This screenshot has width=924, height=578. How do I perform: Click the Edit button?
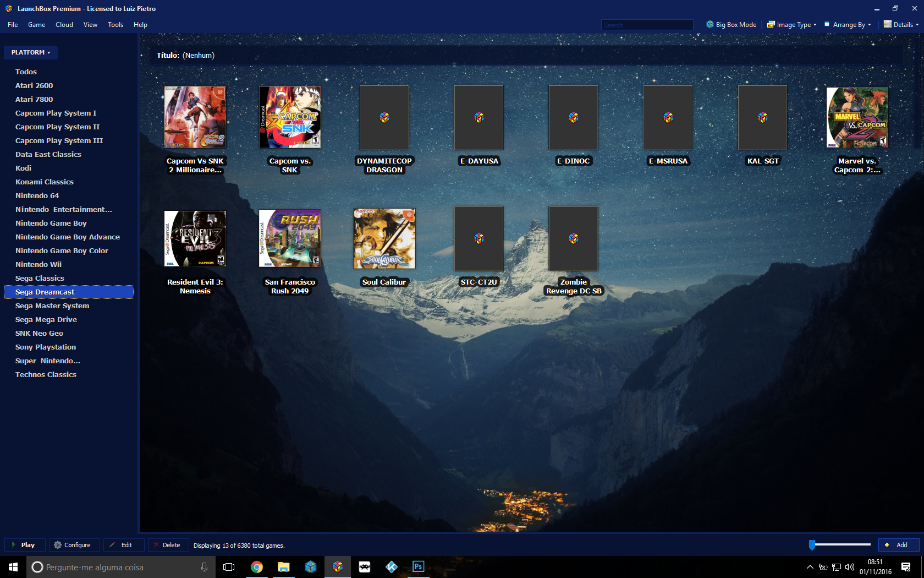tap(124, 545)
